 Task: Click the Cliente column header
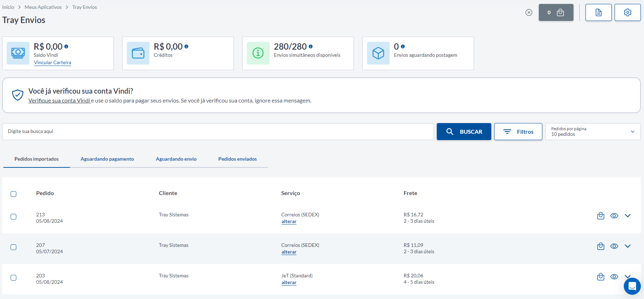coord(168,193)
